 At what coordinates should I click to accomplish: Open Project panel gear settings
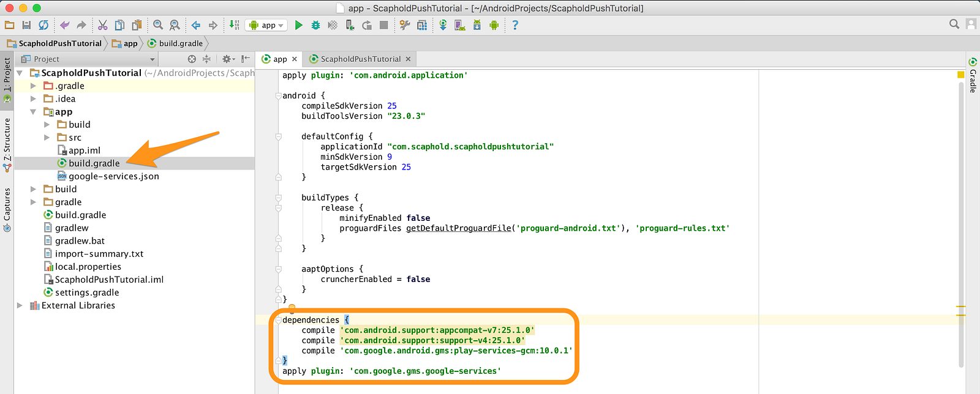pyautogui.click(x=228, y=59)
